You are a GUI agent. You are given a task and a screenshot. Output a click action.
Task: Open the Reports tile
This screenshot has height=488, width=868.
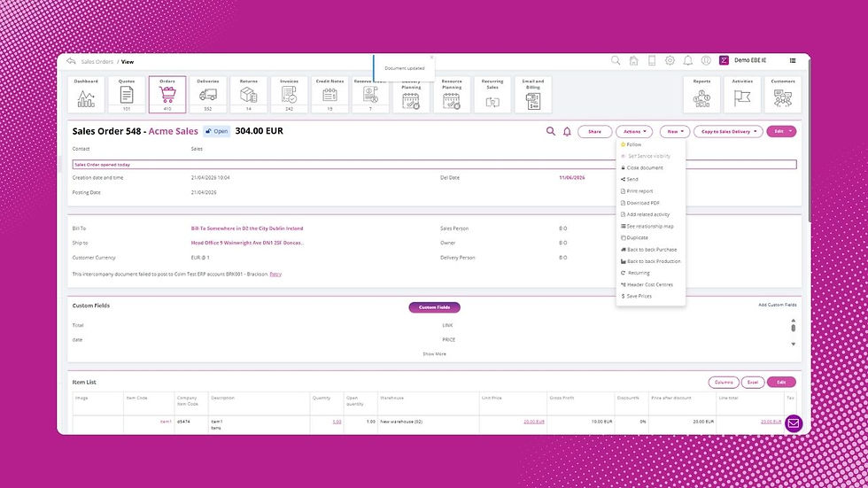pos(701,95)
